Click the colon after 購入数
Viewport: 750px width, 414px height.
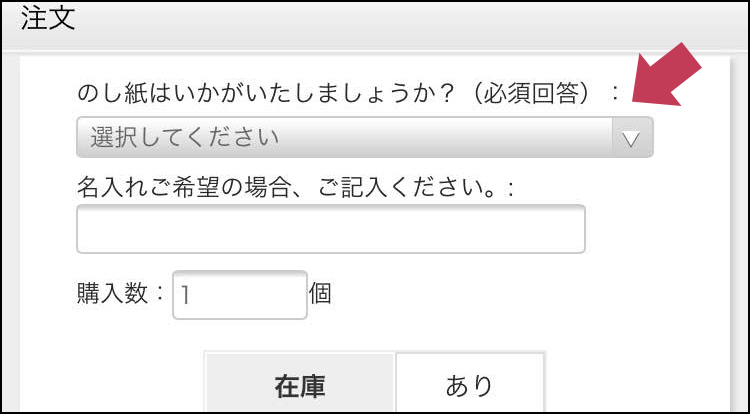[x=159, y=294]
